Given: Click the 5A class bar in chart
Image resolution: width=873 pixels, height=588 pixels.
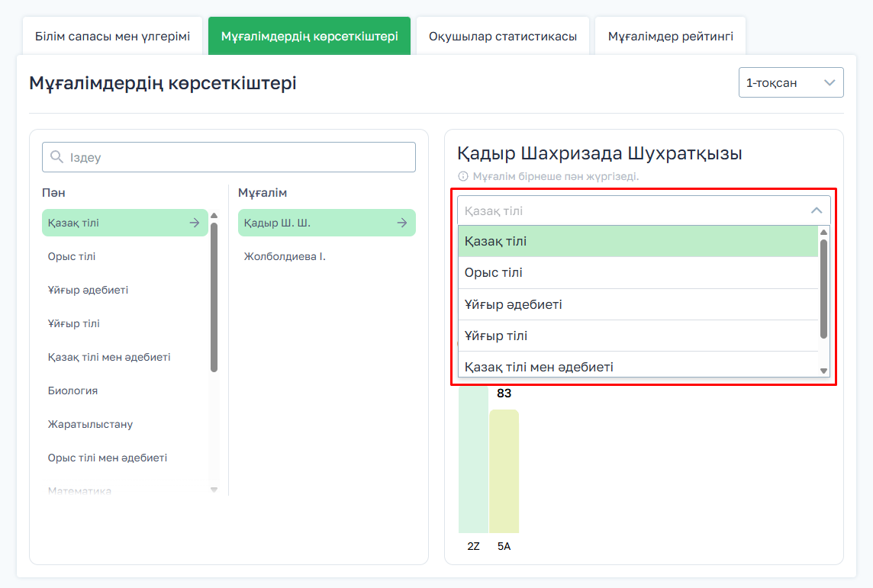Looking at the screenshot, I should click(504, 471).
